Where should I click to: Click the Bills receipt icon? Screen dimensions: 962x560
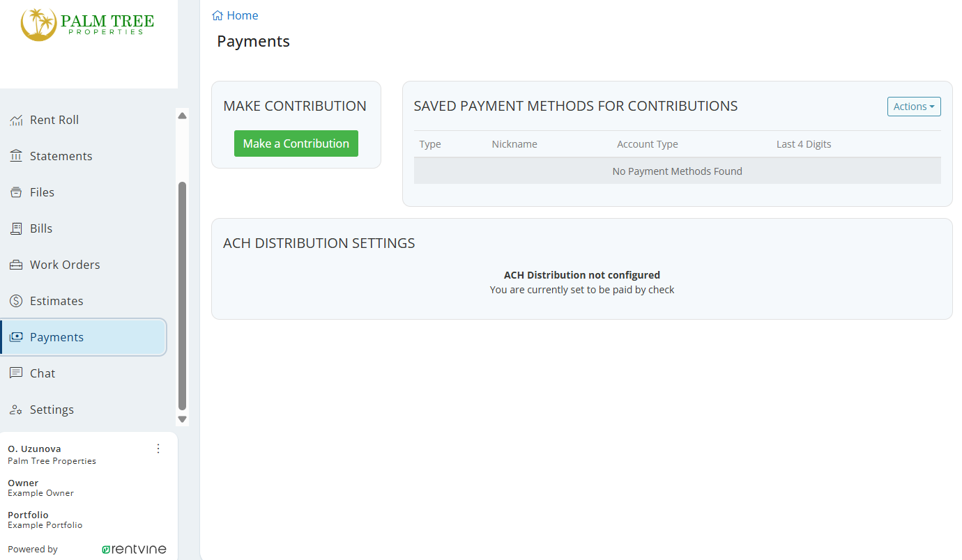point(16,228)
